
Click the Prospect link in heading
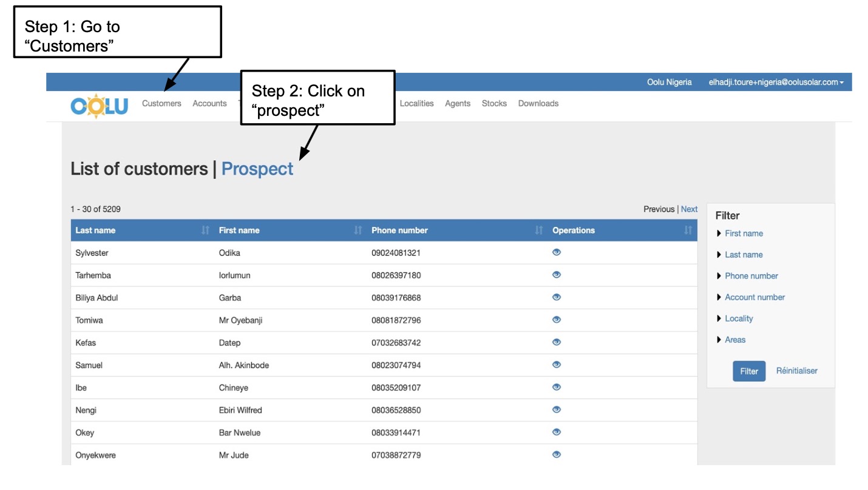pyautogui.click(x=257, y=169)
